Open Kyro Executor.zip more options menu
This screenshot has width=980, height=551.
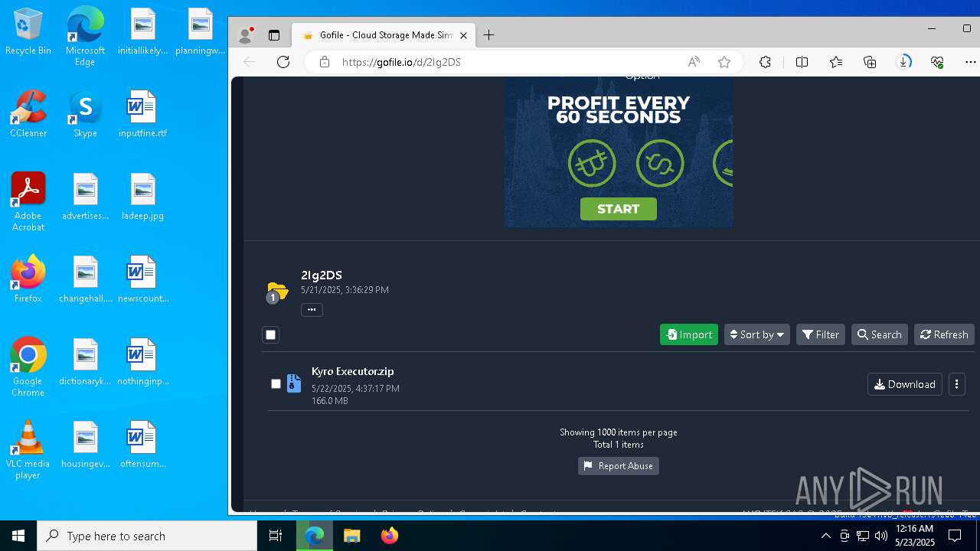[x=957, y=384]
